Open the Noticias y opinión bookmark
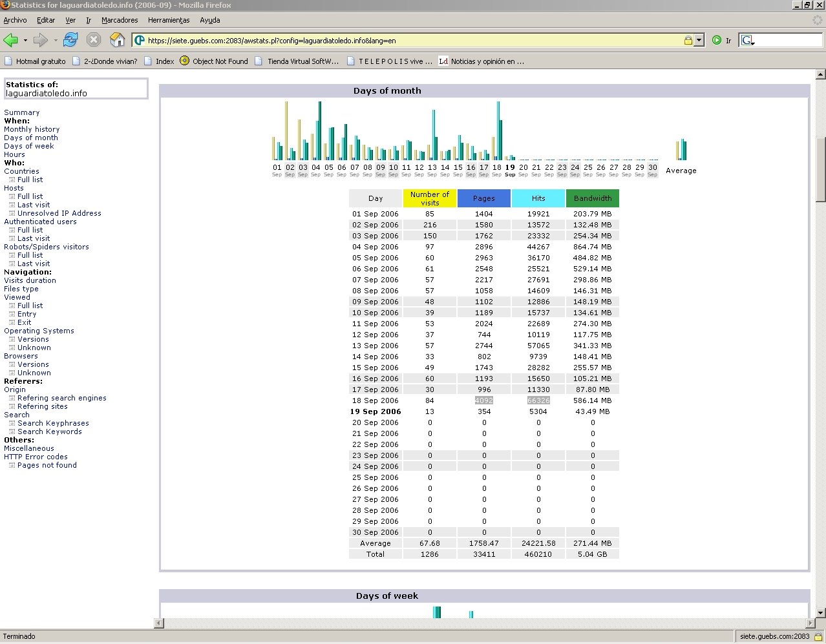This screenshot has width=826, height=644. [x=482, y=61]
